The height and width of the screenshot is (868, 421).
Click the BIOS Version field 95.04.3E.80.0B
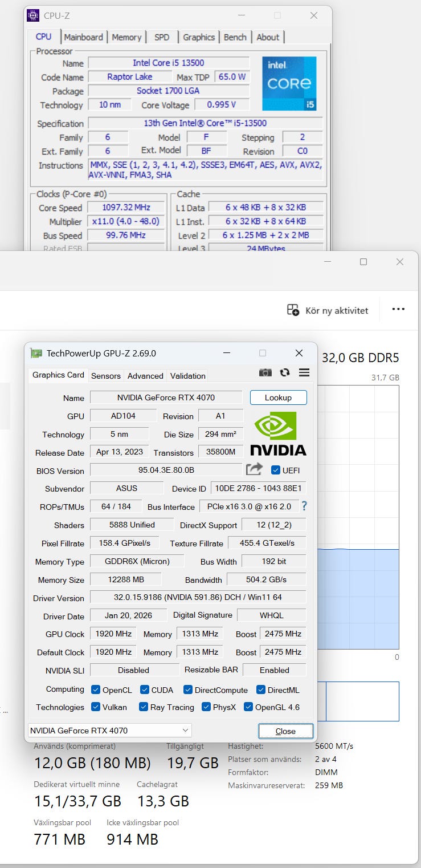click(166, 470)
